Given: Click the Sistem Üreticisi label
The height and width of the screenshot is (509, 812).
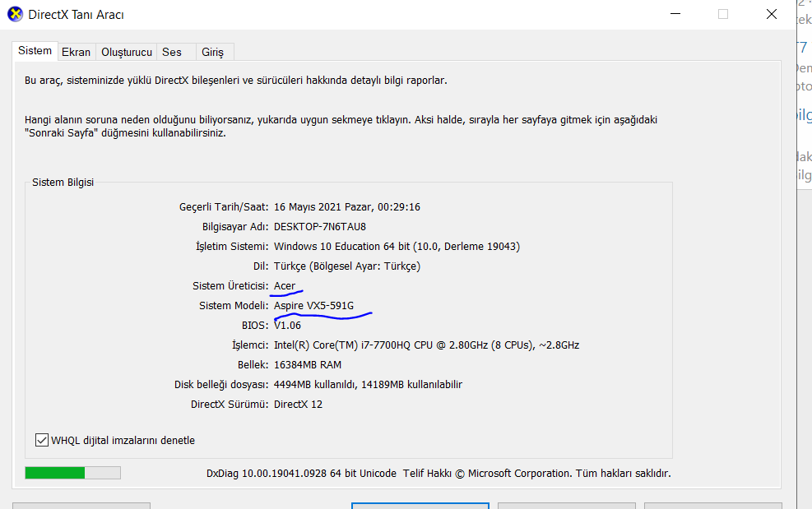Looking at the screenshot, I should (x=230, y=286).
